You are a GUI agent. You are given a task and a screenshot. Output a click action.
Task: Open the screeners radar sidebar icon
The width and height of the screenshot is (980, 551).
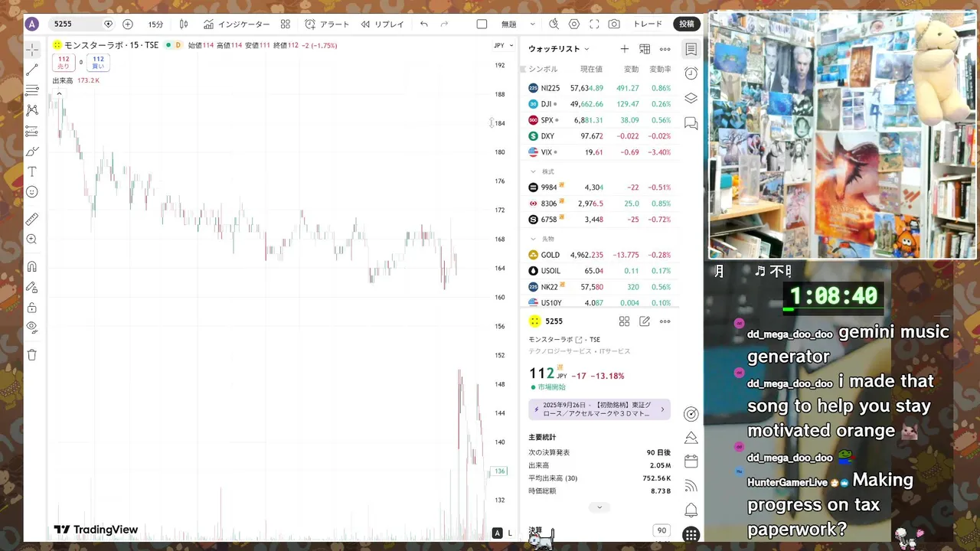(x=691, y=414)
